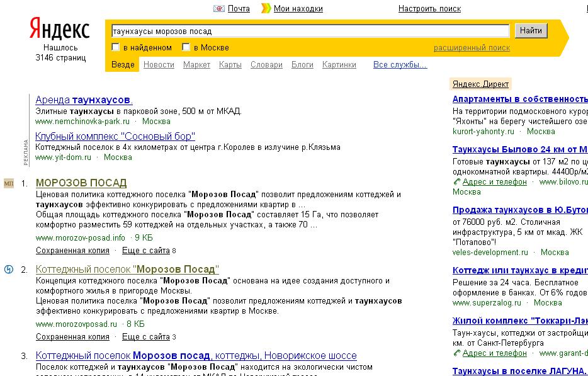Switch to the Новости tab

[x=159, y=64]
